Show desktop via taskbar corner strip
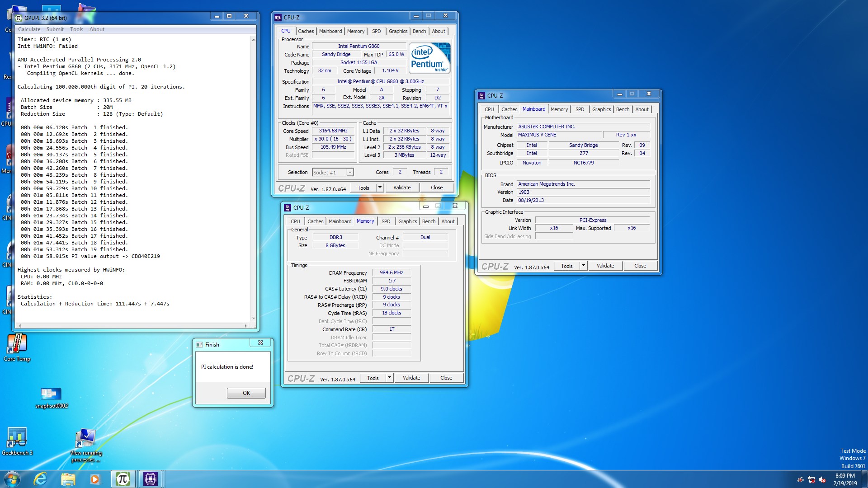The image size is (868, 488). 864,479
